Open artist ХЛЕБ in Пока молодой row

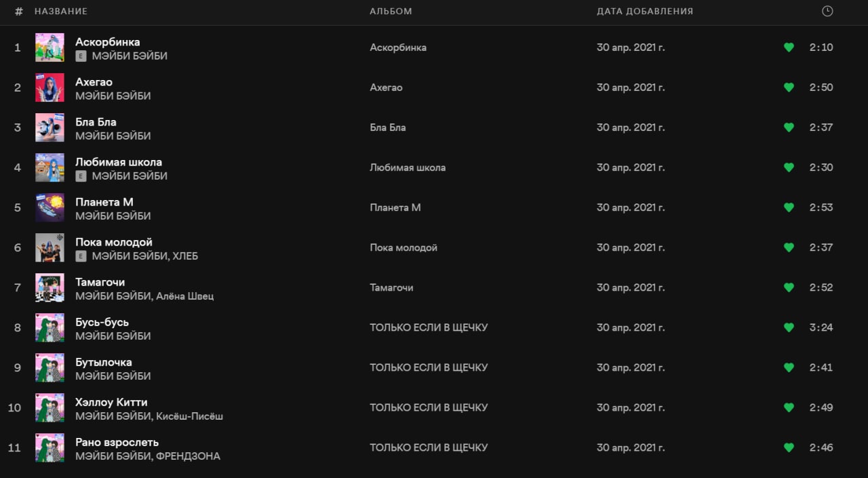click(x=185, y=256)
